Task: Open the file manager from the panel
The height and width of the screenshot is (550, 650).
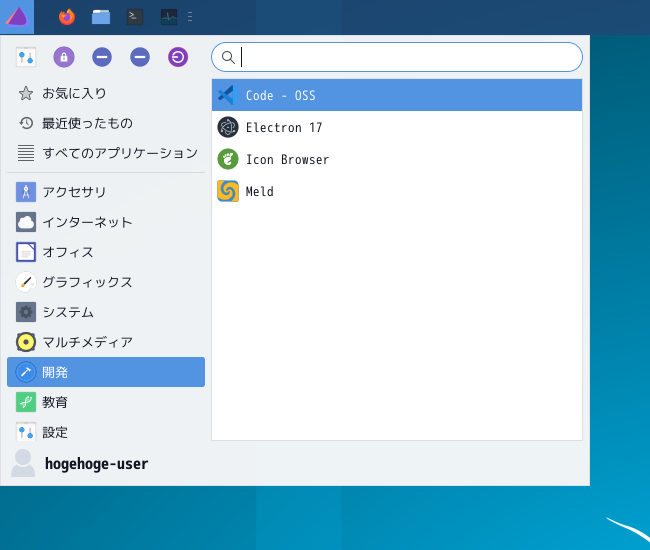Action: pyautogui.click(x=101, y=17)
